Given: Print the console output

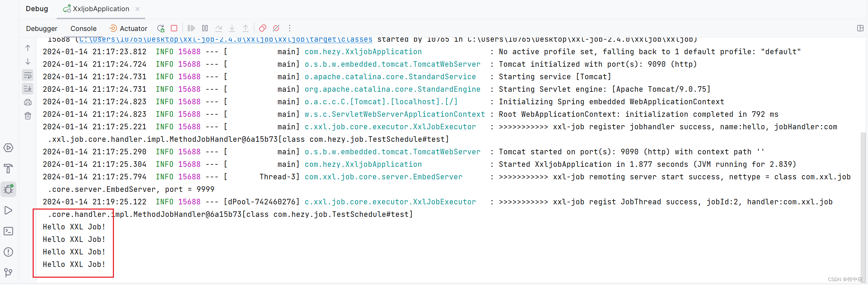Looking at the screenshot, I should (x=28, y=102).
